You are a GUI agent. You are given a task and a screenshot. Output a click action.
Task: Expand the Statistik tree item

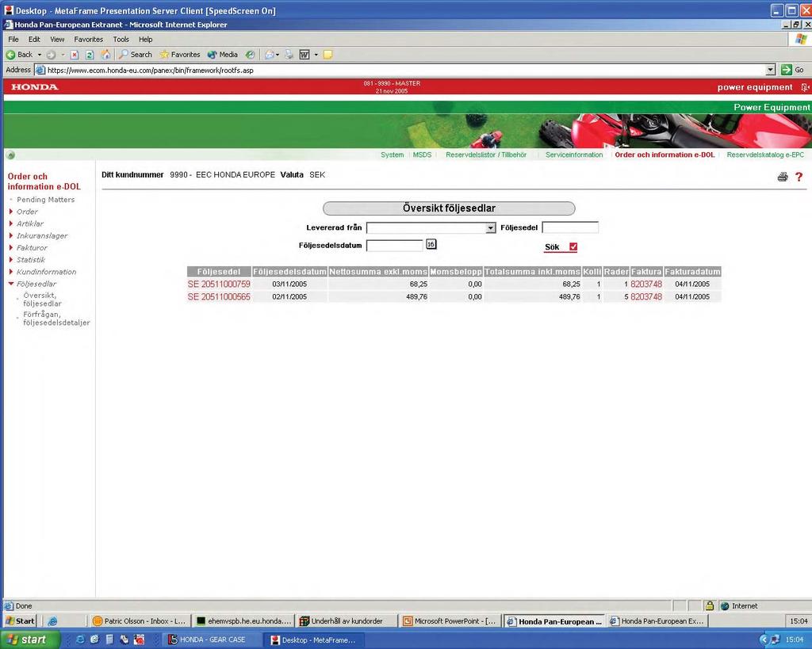coord(11,259)
